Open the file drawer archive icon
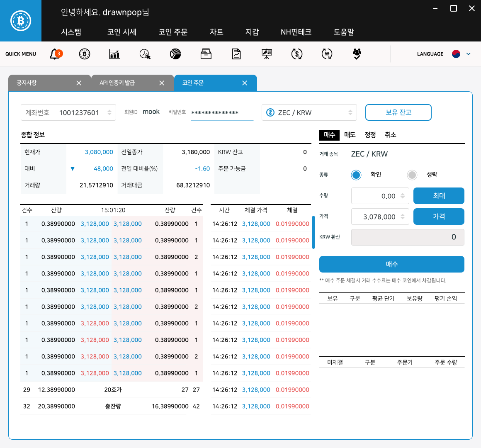Screen dimensions: 481x448 click(206, 54)
